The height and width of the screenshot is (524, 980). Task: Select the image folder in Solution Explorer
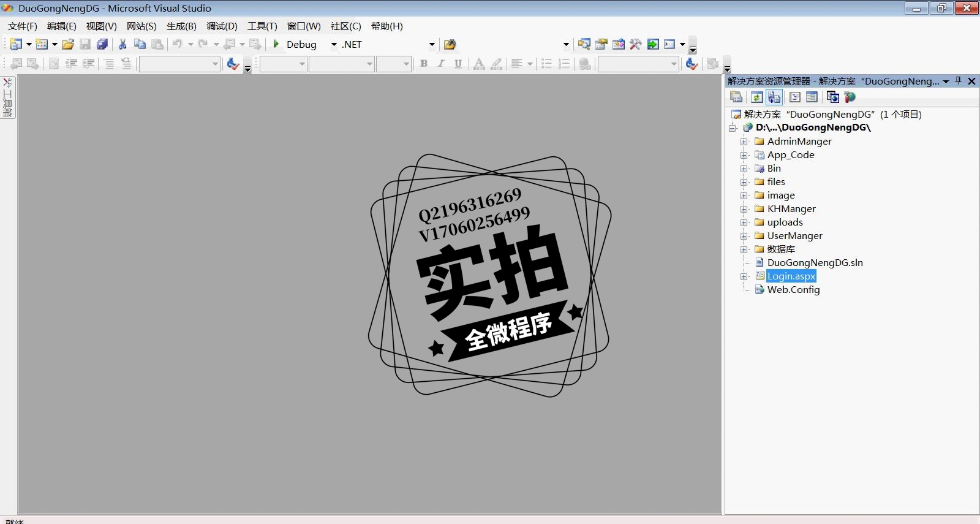pyautogui.click(x=781, y=196)
